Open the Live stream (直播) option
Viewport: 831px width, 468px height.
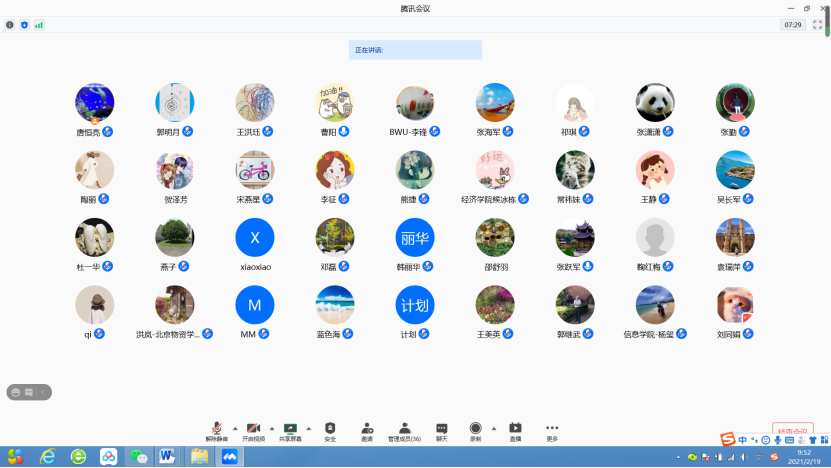(x=515, y=429)
